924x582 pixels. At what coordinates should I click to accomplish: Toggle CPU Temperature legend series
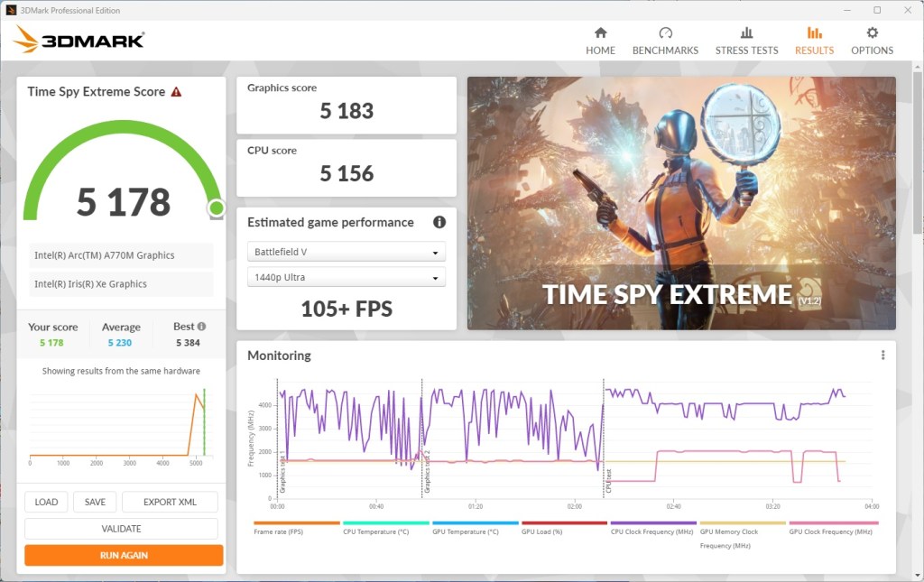click(x=376, y=531)
